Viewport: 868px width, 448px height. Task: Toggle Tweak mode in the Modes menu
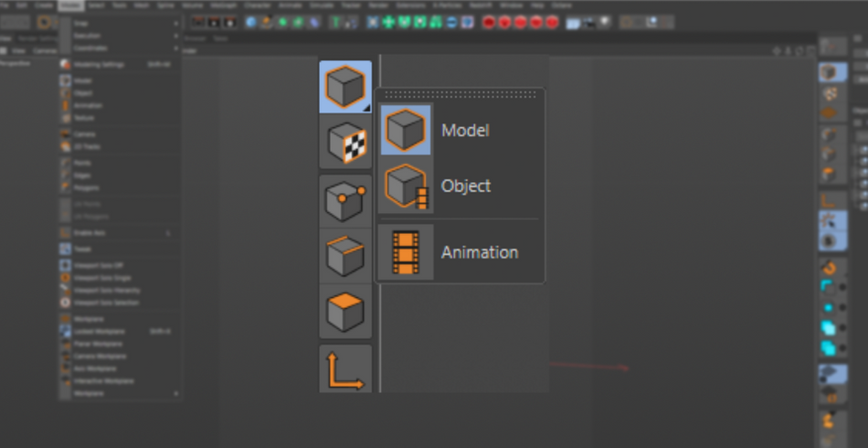(120, 250)
